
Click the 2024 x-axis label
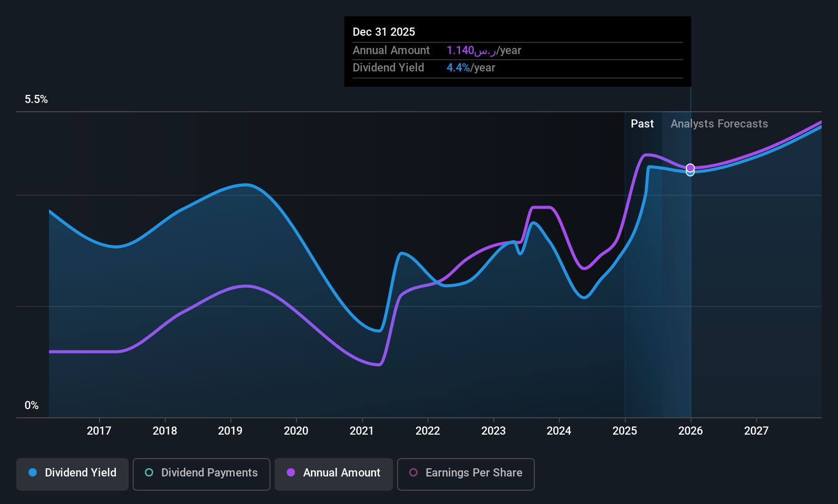coord(559,431)
